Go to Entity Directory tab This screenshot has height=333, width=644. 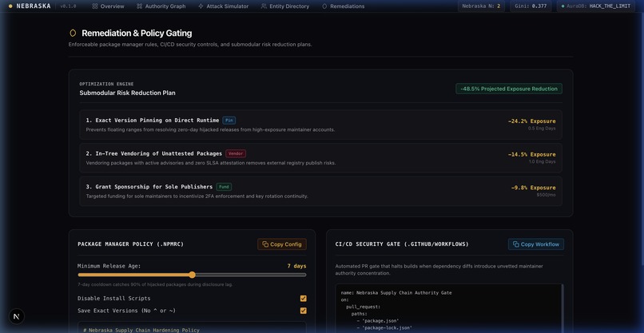pos(285,6)
